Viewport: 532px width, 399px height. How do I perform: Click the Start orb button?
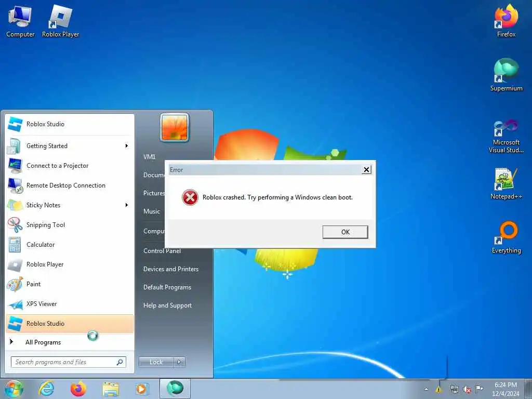point(14,389)
